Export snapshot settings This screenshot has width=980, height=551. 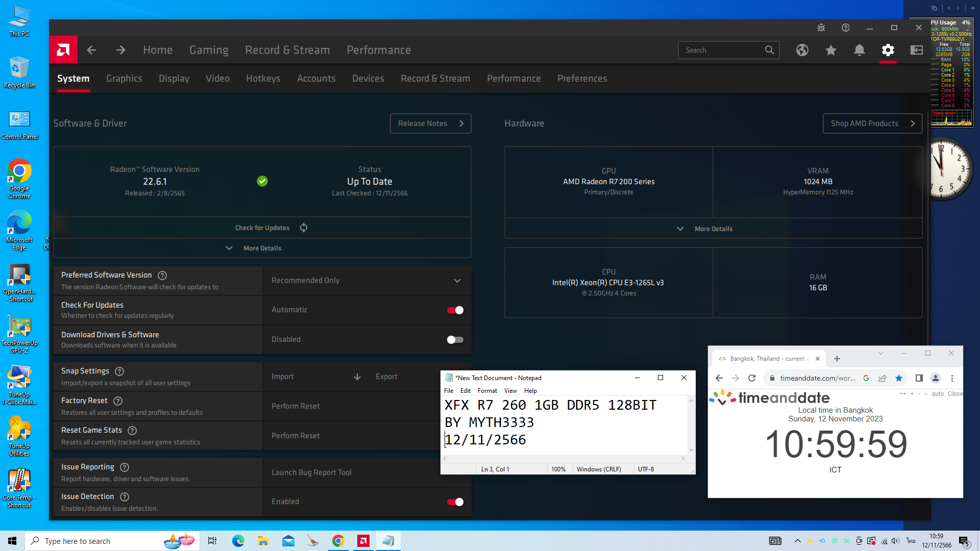386,377
